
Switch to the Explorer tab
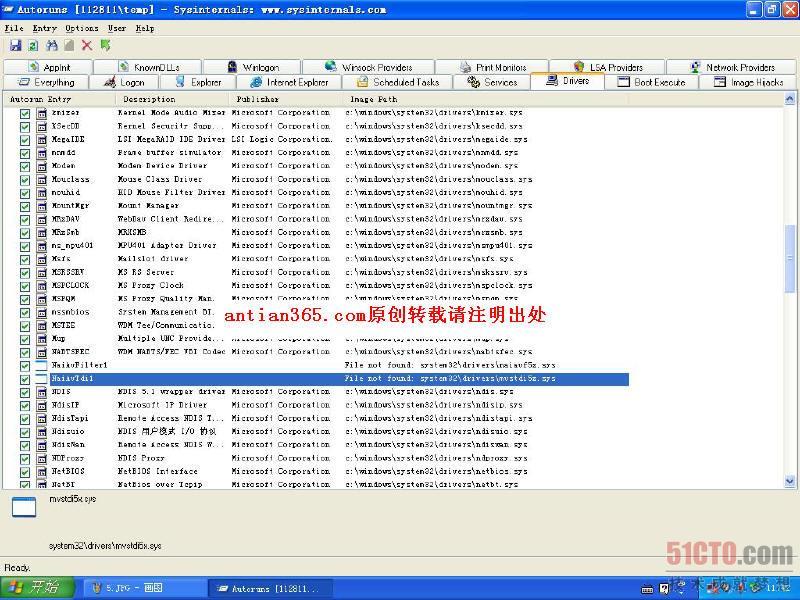point(198,82)
